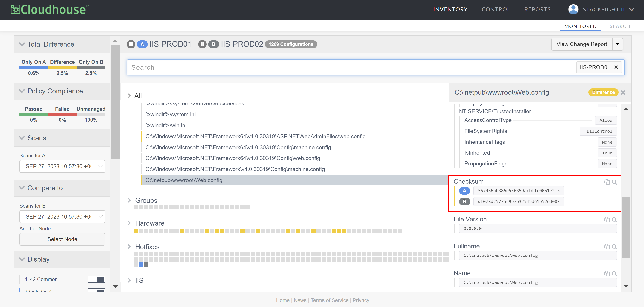Open the Control menu
Screen dimensions: 644x307
[x=496, y=10]
